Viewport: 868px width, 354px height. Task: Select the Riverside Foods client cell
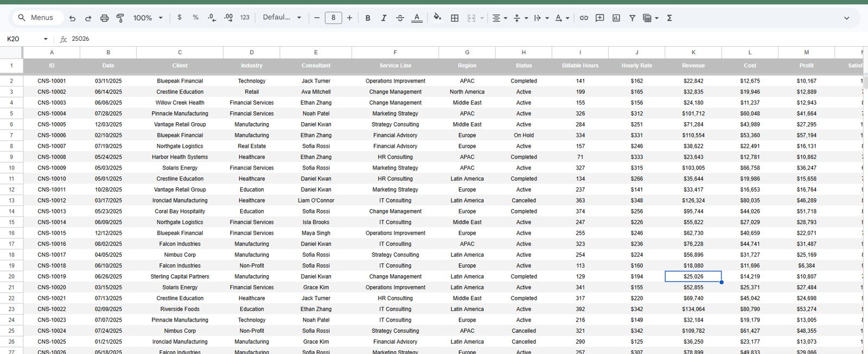click(x=180, y=309)
